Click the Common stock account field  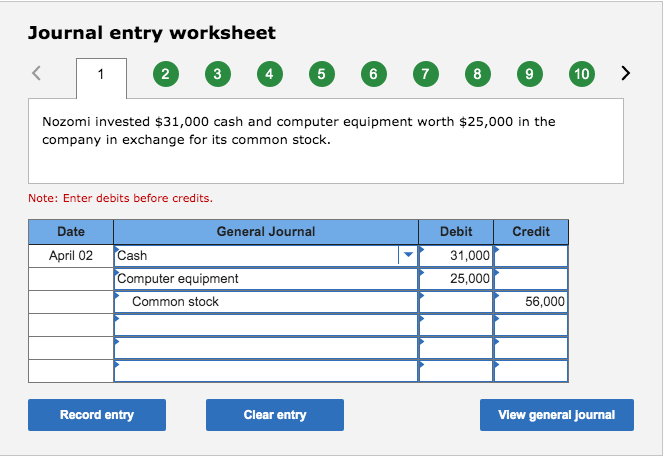tap(266, 302)
